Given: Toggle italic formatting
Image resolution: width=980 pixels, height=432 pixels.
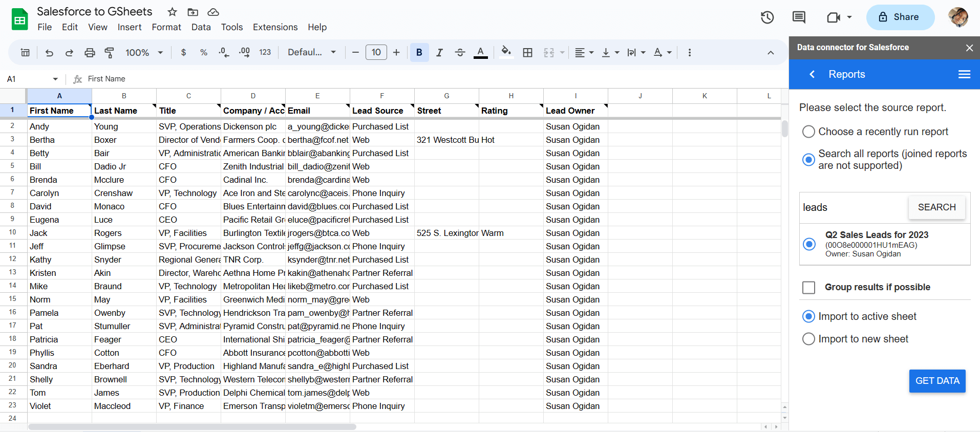Looking at the screenshot, I should tap(439, 52).
